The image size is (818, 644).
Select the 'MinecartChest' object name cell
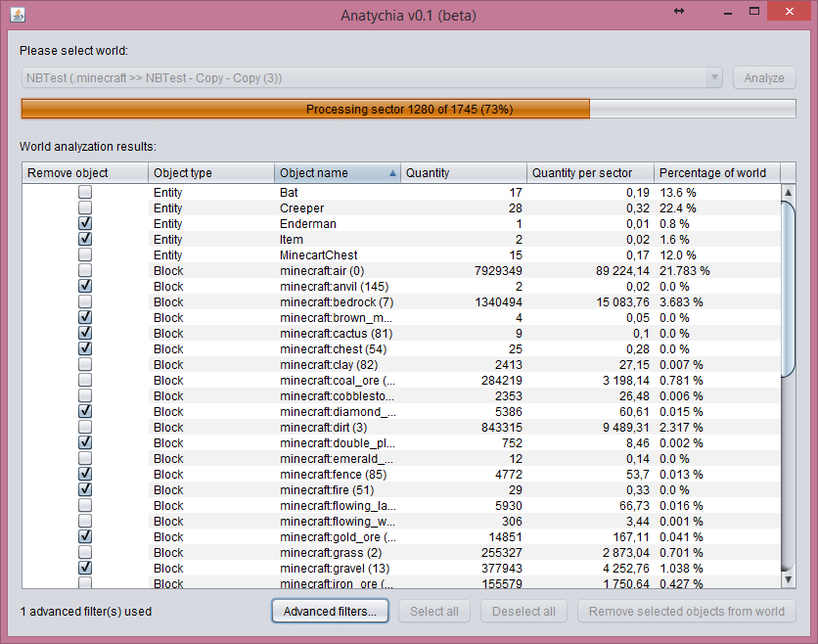point(338,255)
